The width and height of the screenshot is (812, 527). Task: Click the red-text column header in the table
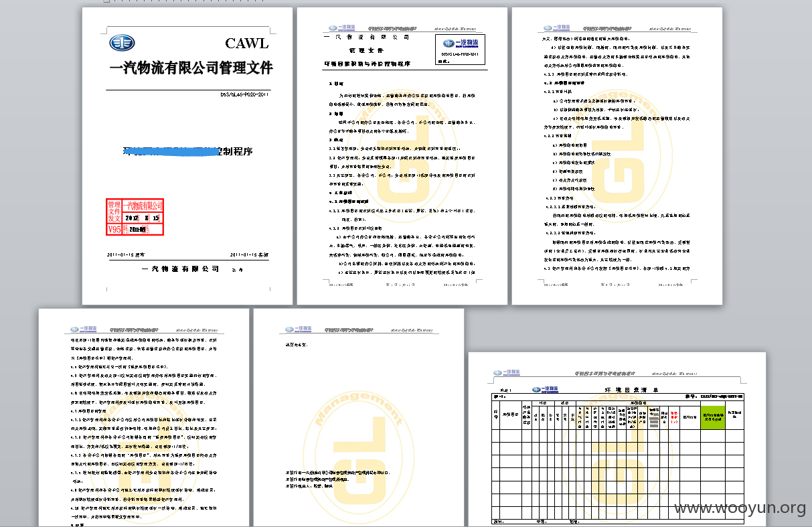tap(674, 417)
